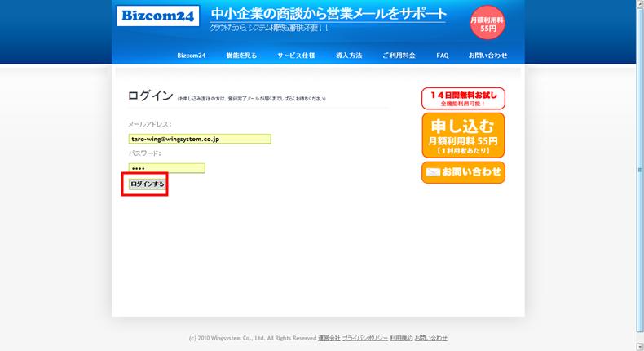Open the Bizcom24 navigation menu item
This screenshot has width=644, height=351.
192,56
